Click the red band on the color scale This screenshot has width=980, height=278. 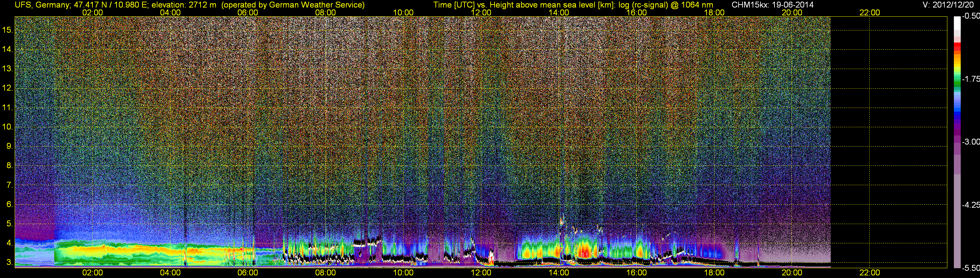pos(957,47)
